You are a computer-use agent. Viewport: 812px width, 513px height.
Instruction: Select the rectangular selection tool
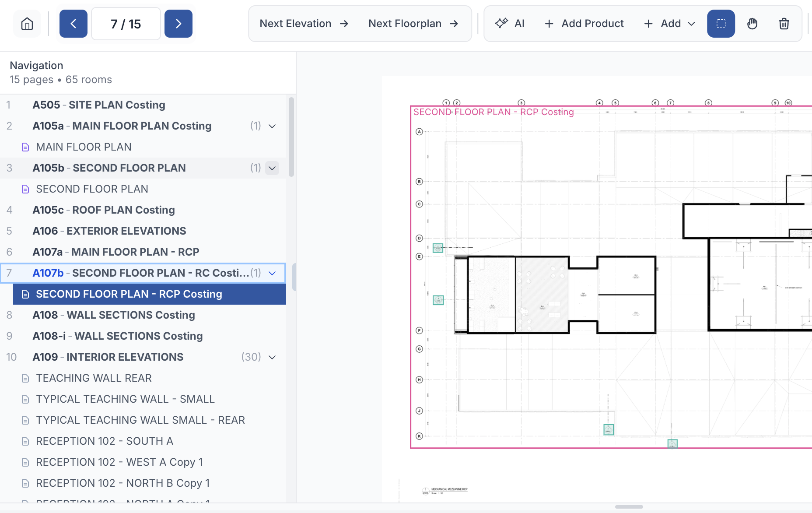pos(721,24)
